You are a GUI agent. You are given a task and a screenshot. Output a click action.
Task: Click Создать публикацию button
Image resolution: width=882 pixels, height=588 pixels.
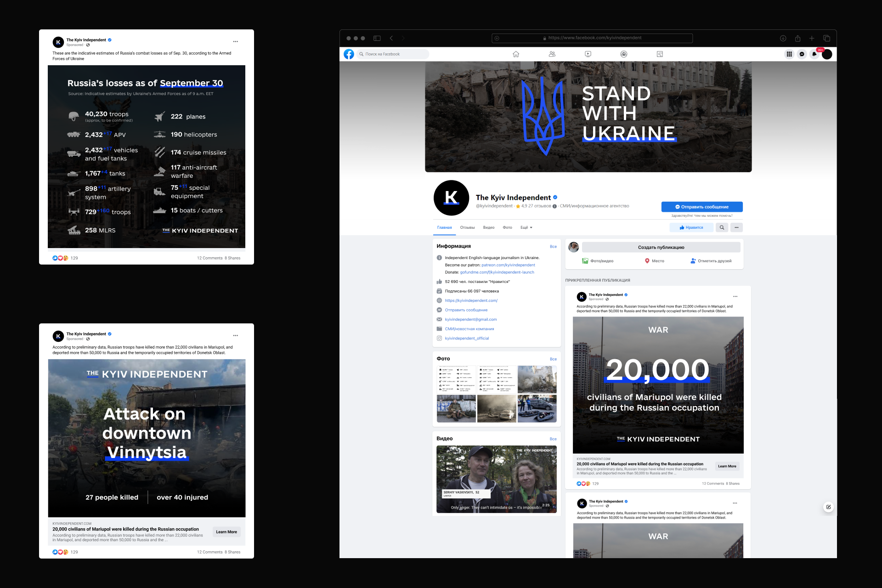[661, 247]
